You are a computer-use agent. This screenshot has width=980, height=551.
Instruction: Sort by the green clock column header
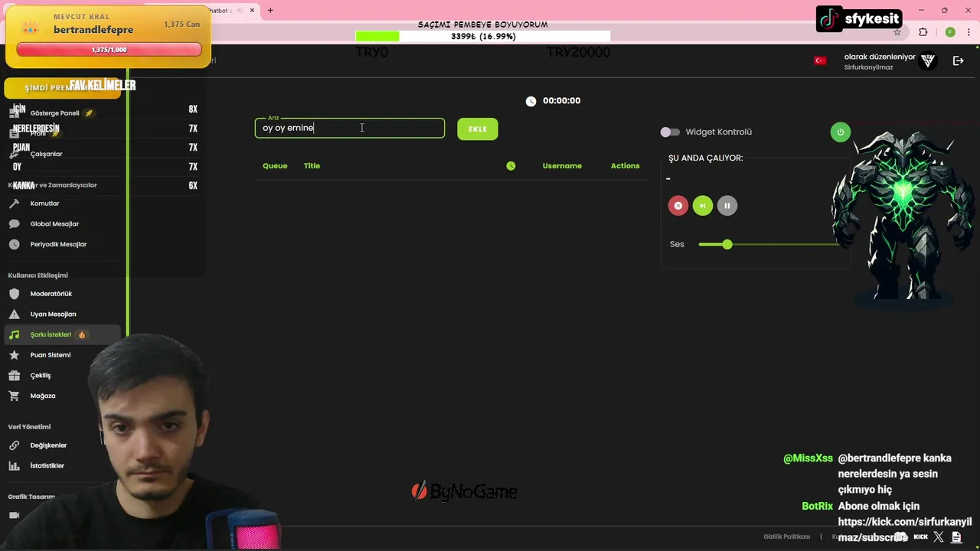(x=511, y=165)
